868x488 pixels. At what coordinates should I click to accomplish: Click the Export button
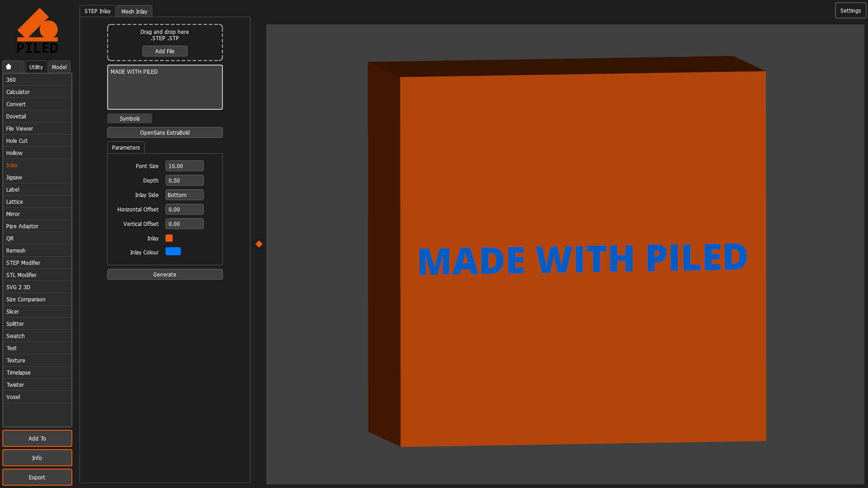37,477
